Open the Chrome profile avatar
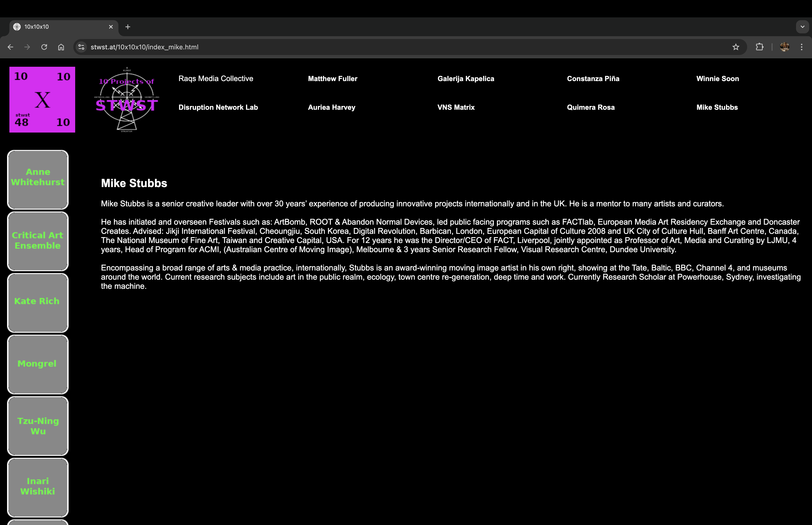The width and height of the screenshot is (812, 525). [x=785, y=47]
